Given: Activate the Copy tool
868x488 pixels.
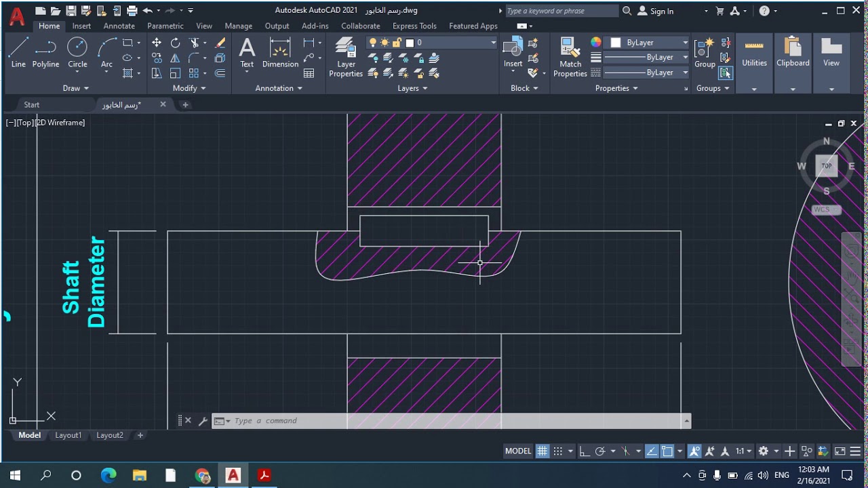Looking at the screenshot, I should 157,58.
